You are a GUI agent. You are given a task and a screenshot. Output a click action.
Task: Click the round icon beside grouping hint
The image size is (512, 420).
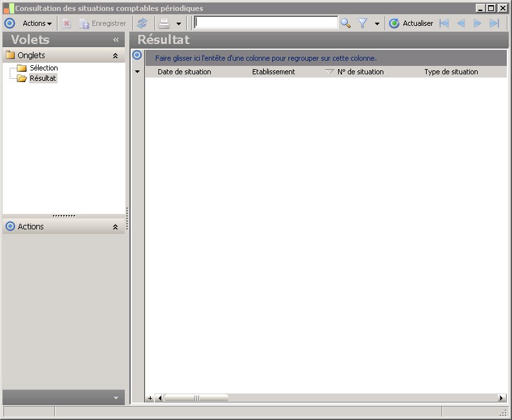pos(137,56)
